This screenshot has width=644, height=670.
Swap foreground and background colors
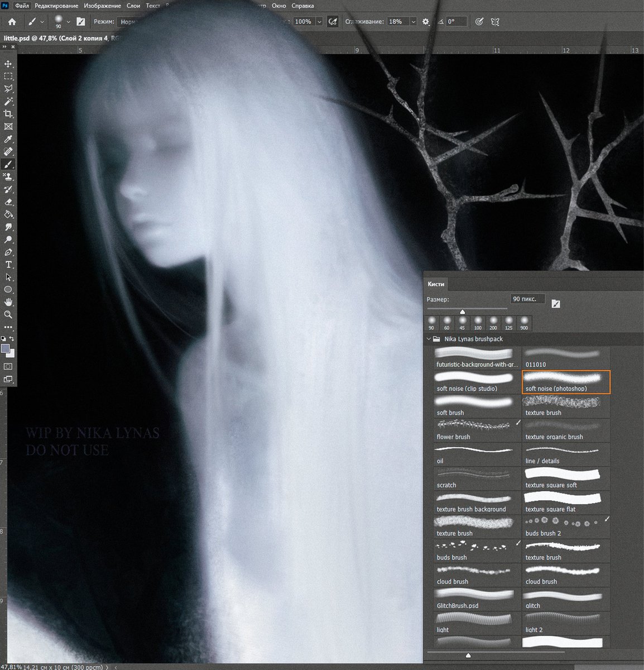pos(12,338)
